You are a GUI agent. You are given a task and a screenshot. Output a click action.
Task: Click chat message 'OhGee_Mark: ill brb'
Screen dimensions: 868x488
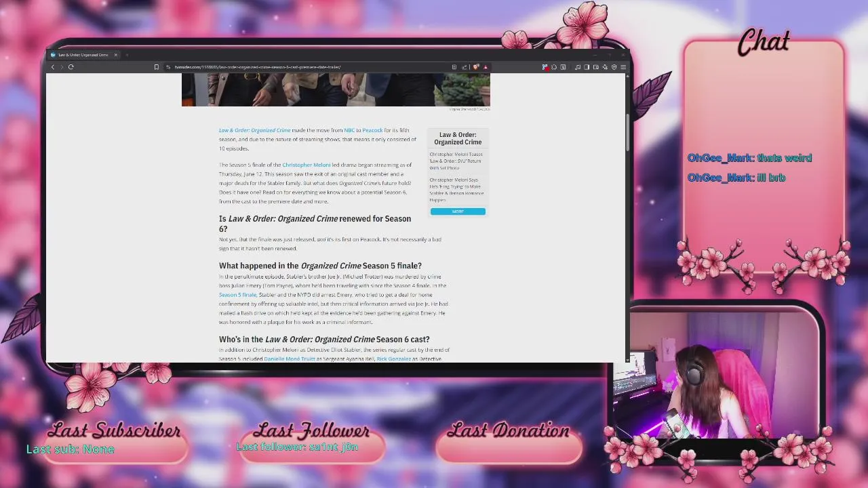[736, 178]
